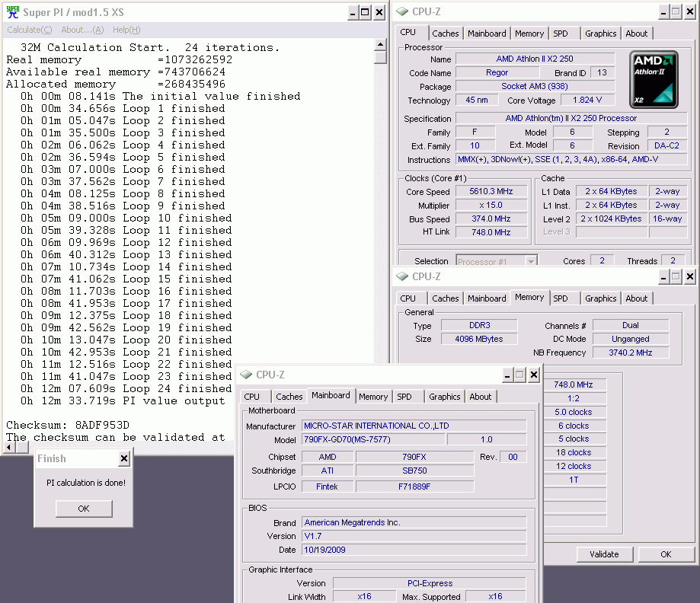Close the top CPU-Z CPU window
Viewport: 700px width, 603px height.
click(x=690, y=12)
